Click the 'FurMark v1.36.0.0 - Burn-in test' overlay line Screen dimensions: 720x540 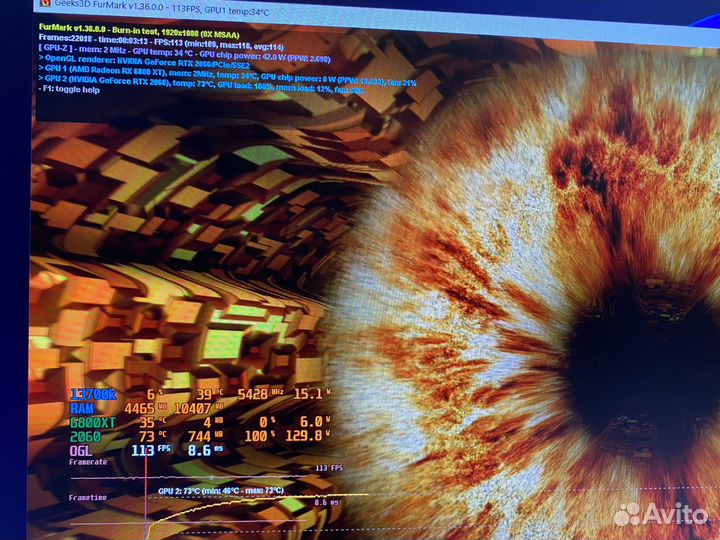139,31
